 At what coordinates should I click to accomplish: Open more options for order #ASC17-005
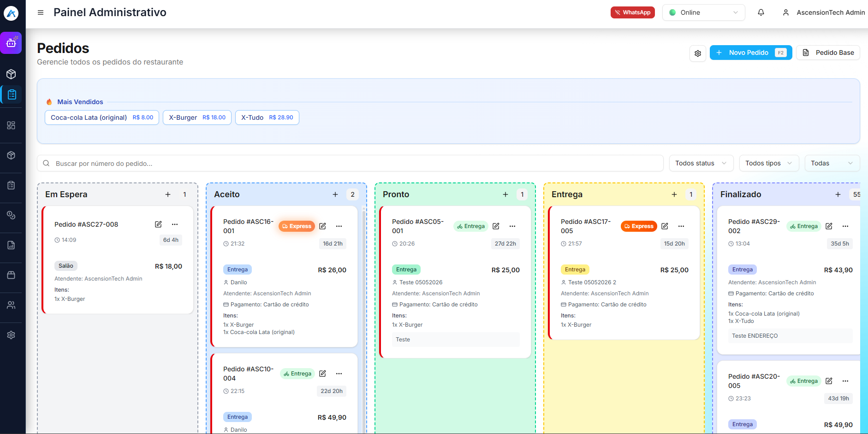[681, 226]
